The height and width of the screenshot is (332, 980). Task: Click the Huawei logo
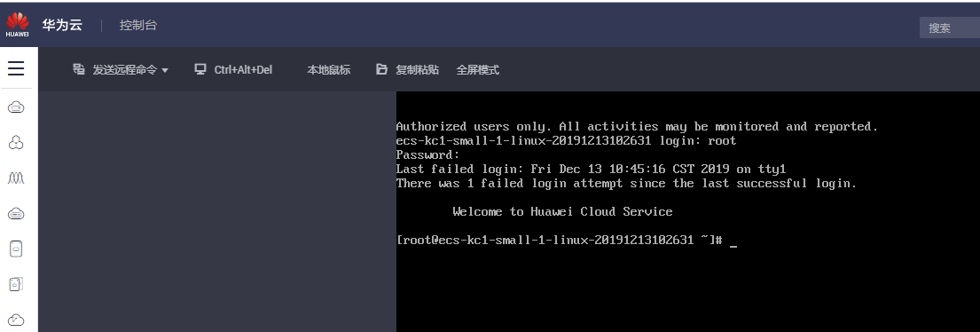18,24
